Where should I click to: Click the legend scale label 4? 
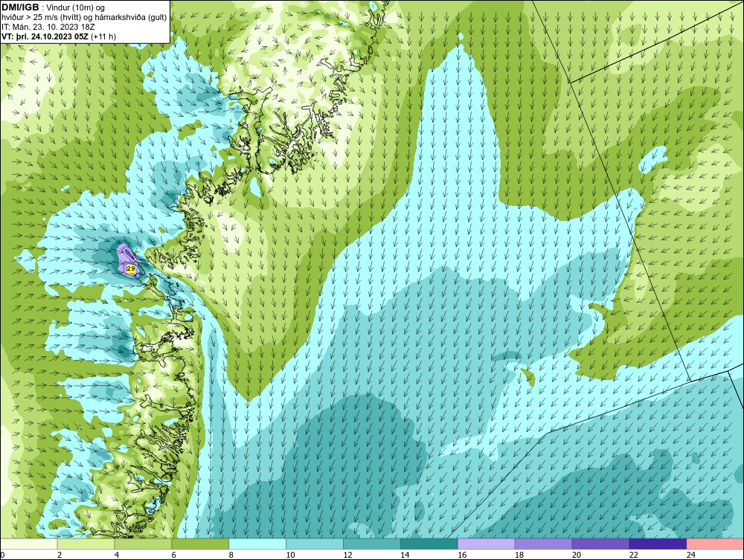coord(117,555)
